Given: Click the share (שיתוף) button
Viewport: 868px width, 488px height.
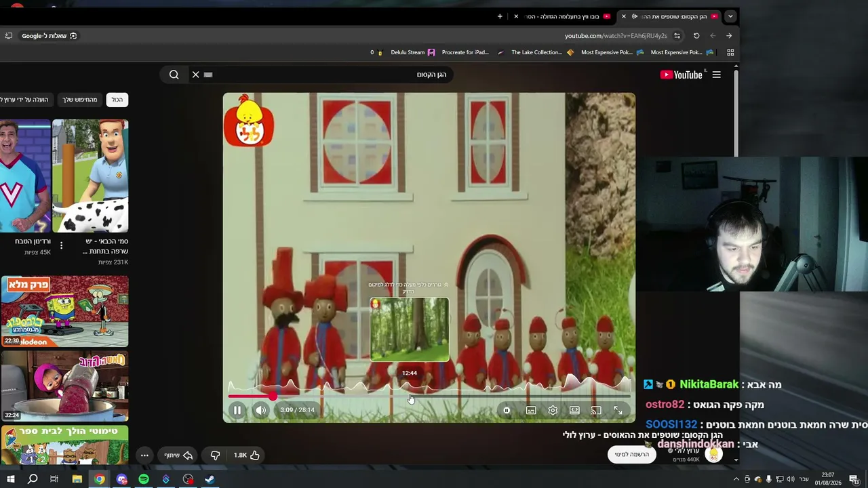Looking at the screenshot, I should point(179,455).
